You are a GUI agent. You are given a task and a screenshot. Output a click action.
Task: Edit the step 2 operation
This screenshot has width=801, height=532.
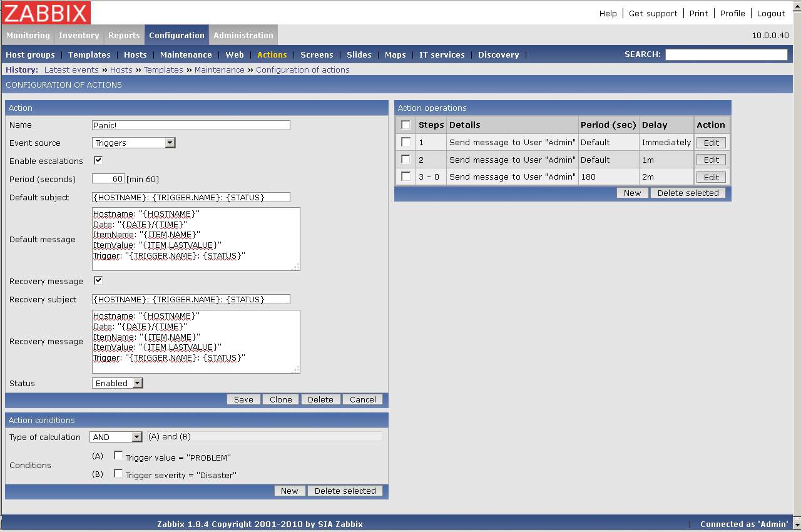click(712, 160)
